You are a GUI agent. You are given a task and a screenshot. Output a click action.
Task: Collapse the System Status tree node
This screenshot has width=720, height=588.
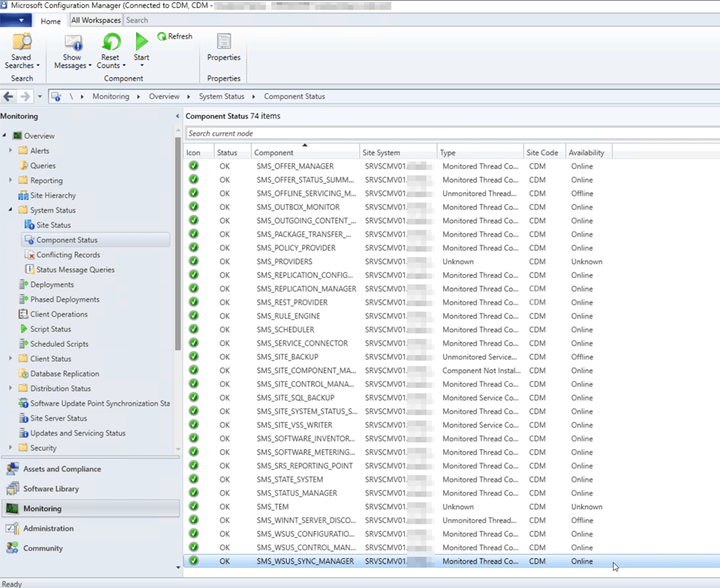11,211
